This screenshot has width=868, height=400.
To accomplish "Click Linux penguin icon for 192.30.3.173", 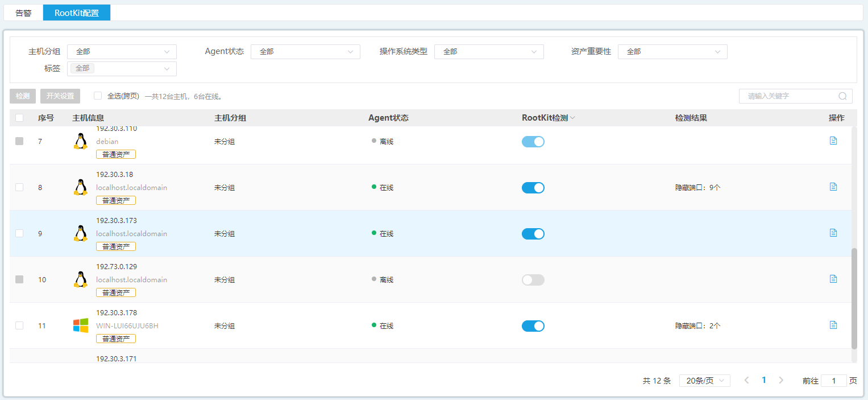I will [x=81, y=233].
